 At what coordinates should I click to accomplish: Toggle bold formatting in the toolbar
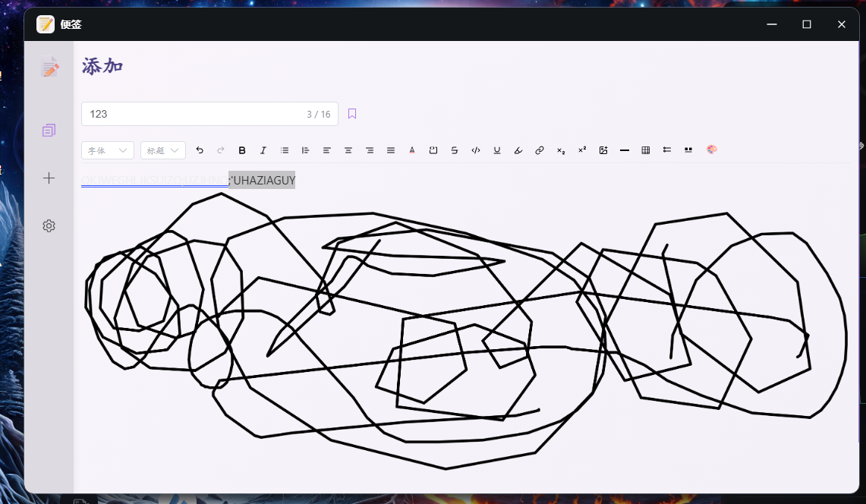pos(242,150)
